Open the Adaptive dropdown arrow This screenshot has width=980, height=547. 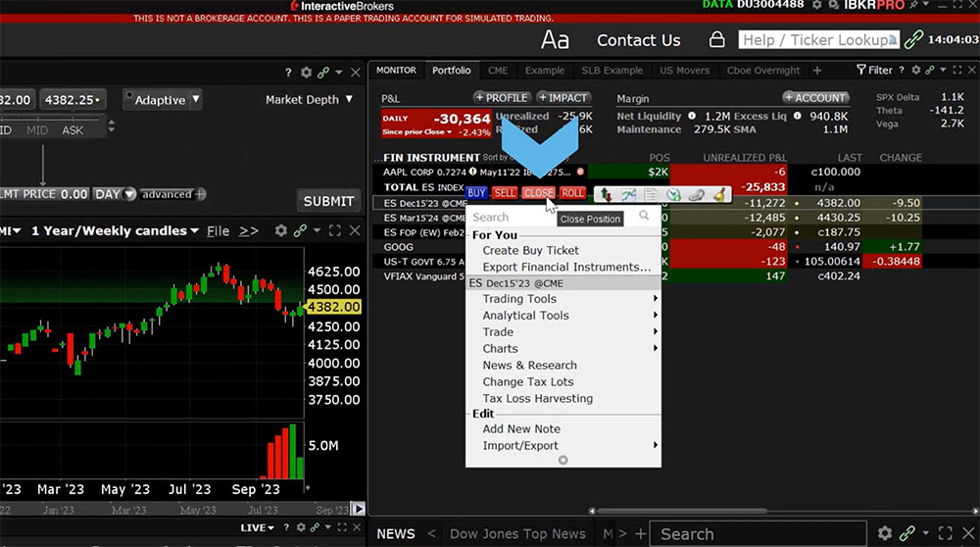coord(196,99)
